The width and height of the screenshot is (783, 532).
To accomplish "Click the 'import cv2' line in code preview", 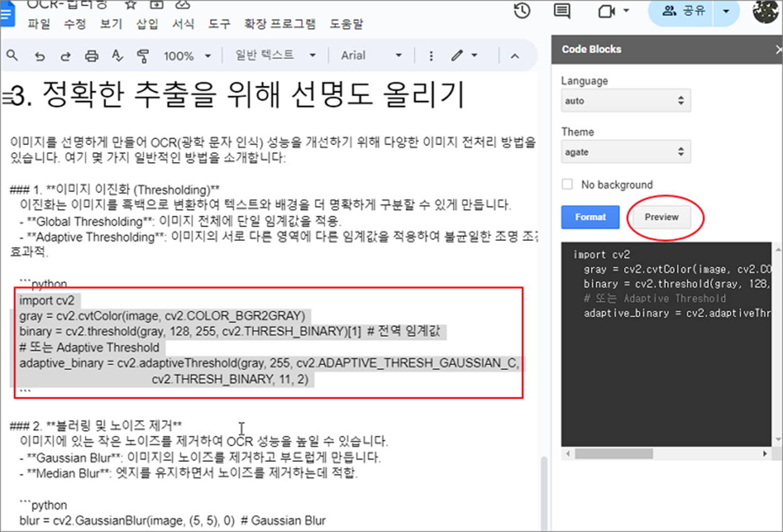I will point(601,255).
